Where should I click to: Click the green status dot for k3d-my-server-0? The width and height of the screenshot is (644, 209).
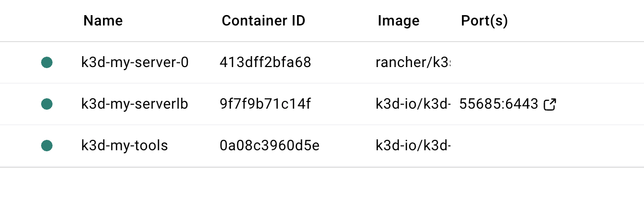click(x=47, y=63)
